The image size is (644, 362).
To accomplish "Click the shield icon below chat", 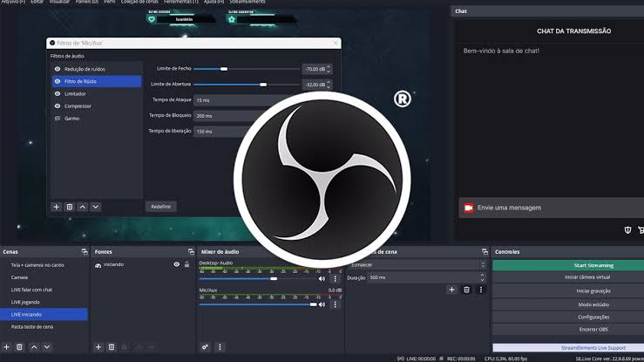I will (x=627, y=230).
